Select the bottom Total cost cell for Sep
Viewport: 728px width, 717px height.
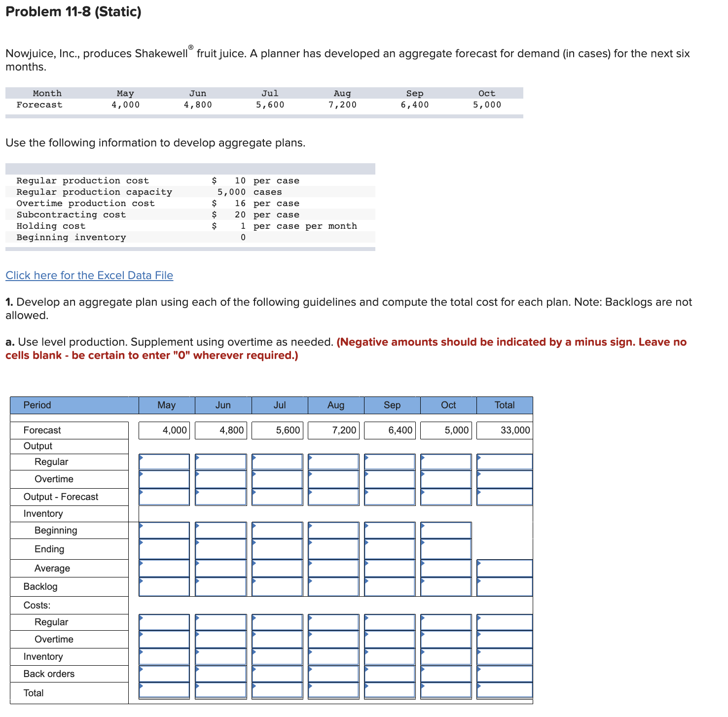pyautogui.click(x=390, y=690)
